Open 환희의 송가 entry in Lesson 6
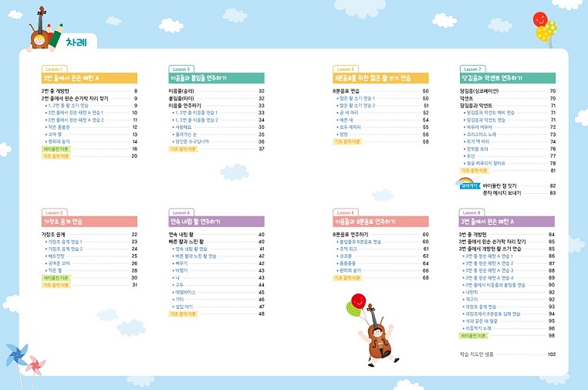This screenshot has width=588, height=390. click(350, 270)
